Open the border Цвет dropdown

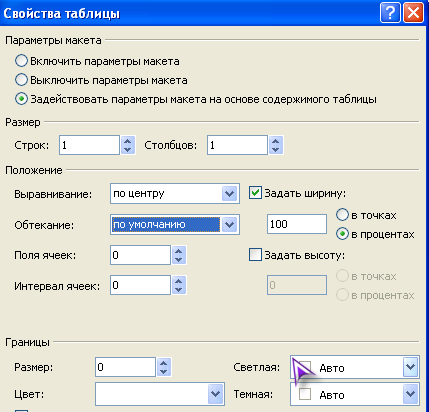215,394
